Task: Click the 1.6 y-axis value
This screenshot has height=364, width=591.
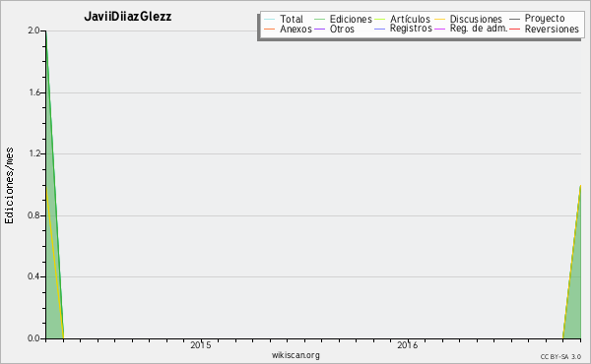Action: [34, 92]
